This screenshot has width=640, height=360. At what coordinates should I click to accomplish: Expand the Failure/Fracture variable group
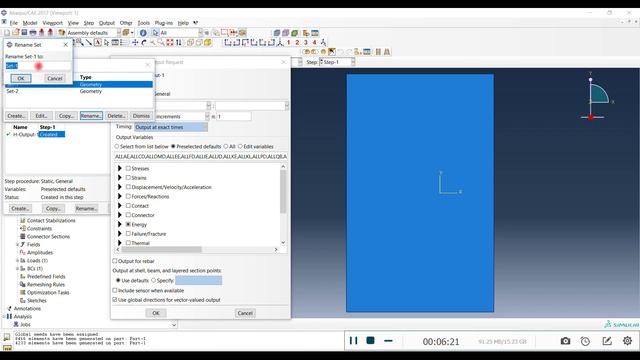[x=120, y=234]
